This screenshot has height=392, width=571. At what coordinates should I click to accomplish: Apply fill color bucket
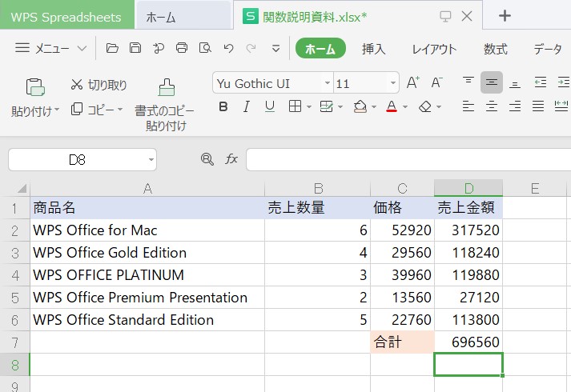360,106
